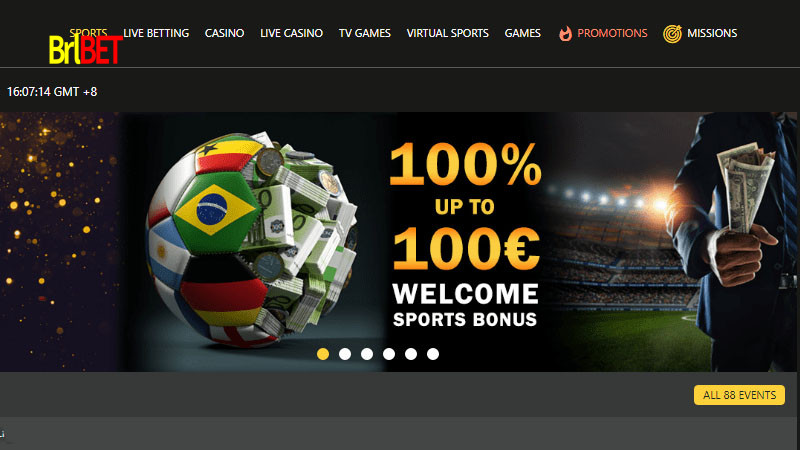Image resolution: width=800 pixels, height=450 pixels.
Task: Switch to the second banner slide dot
Action: point(345,354)
